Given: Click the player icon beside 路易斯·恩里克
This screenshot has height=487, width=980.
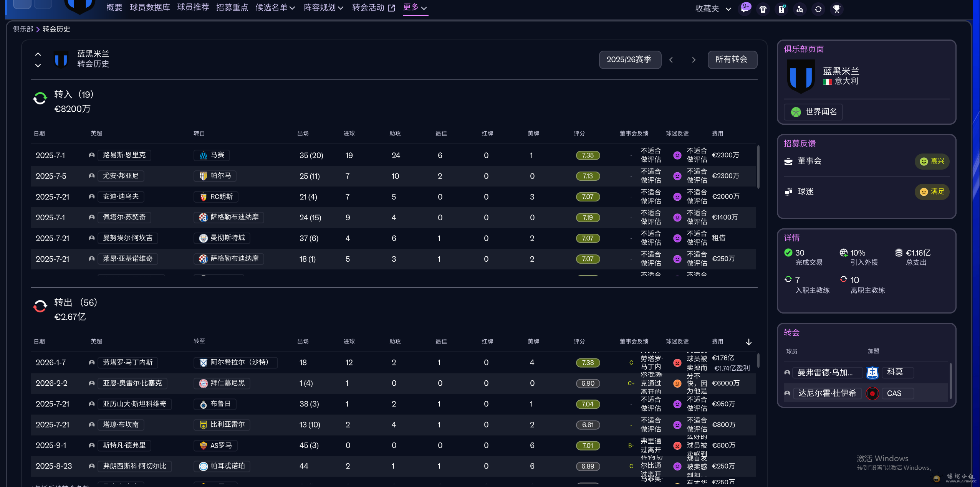Looking at the screenshot, I should (x=92, y=155).
